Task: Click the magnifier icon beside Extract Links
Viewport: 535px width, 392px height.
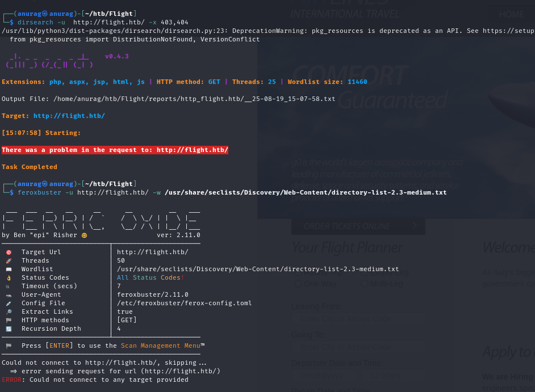Action: click(x=9, y=311)
